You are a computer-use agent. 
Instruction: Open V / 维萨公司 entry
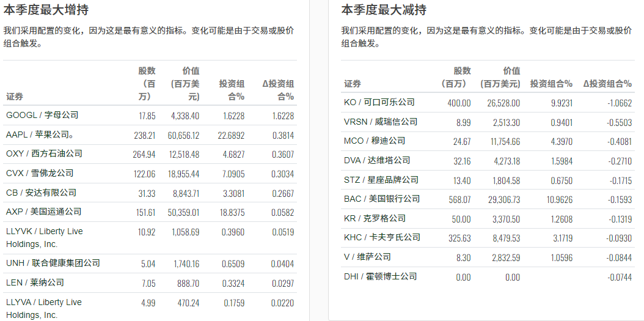367,257
